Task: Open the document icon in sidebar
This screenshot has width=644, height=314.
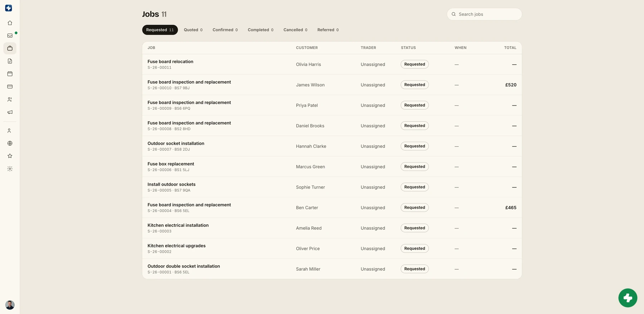Action: point(10,61)
